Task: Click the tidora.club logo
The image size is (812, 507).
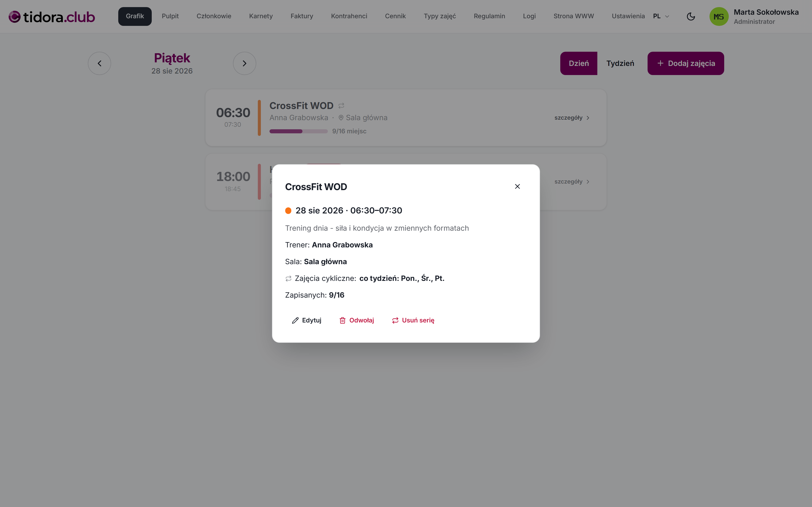Action: point(52,17)
